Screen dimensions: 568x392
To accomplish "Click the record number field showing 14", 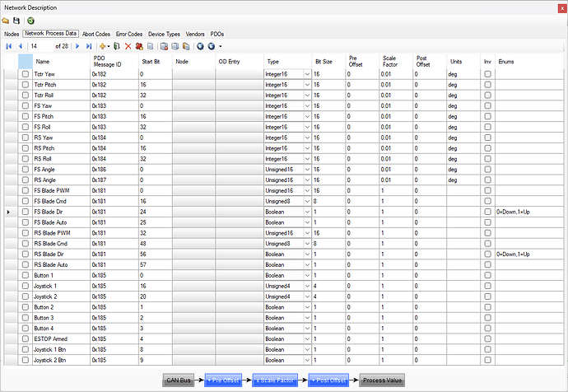I will 41,46.
